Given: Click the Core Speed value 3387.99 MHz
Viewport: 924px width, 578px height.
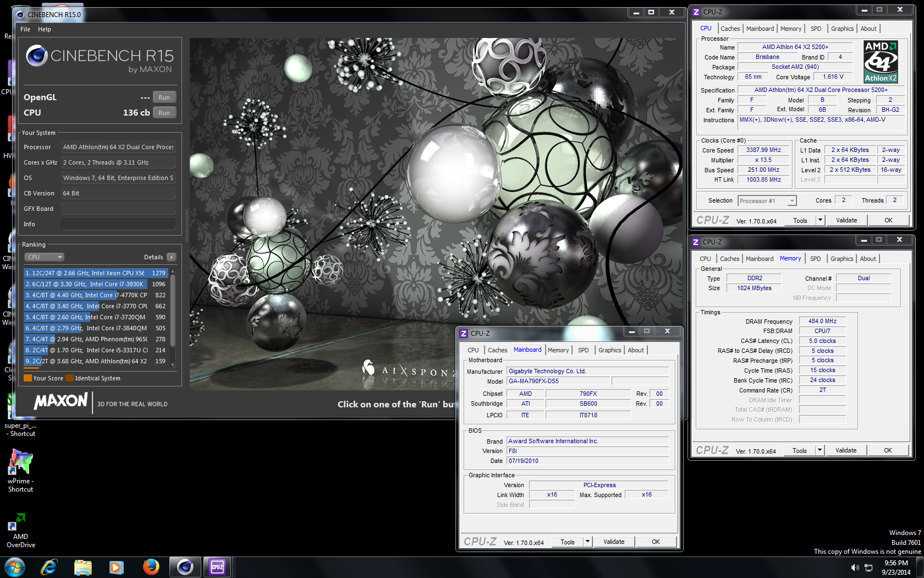Looking at the screenshot, I should [x=763, y=150].
